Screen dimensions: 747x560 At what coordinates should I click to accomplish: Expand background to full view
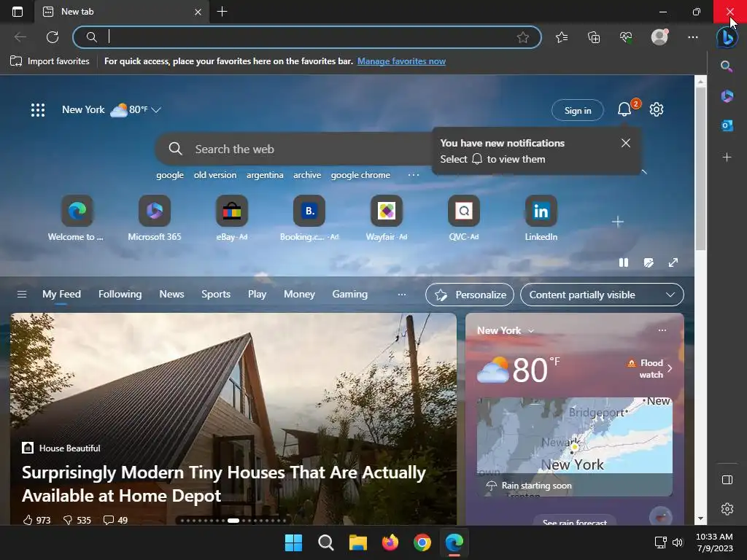(x=673, y=262)
